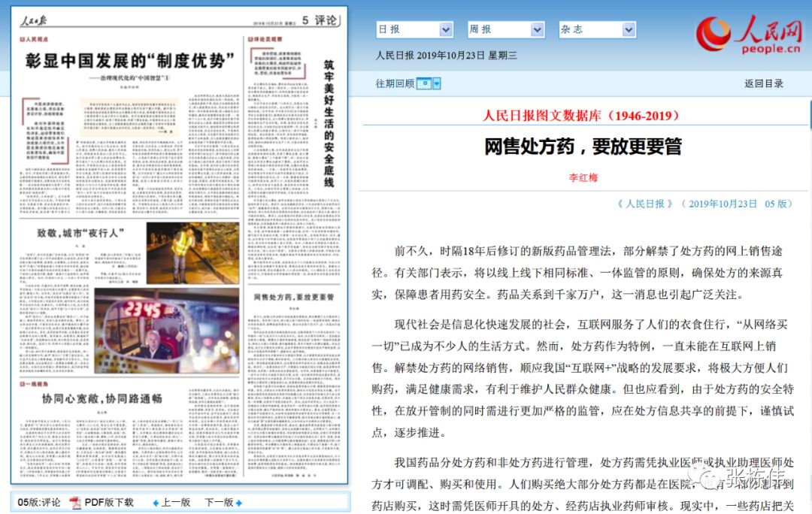812x514 pixels.
Task: Click PDF版下载 link text
Action: pos(109,502)
